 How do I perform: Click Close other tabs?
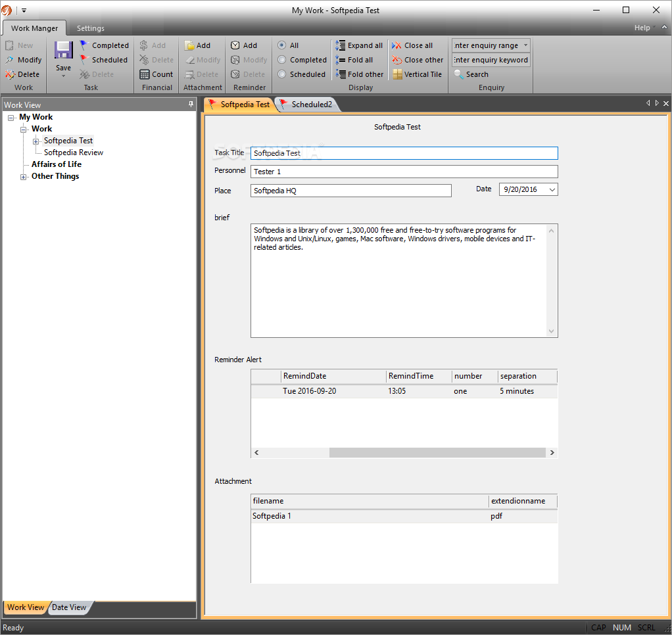coord(418,60)
